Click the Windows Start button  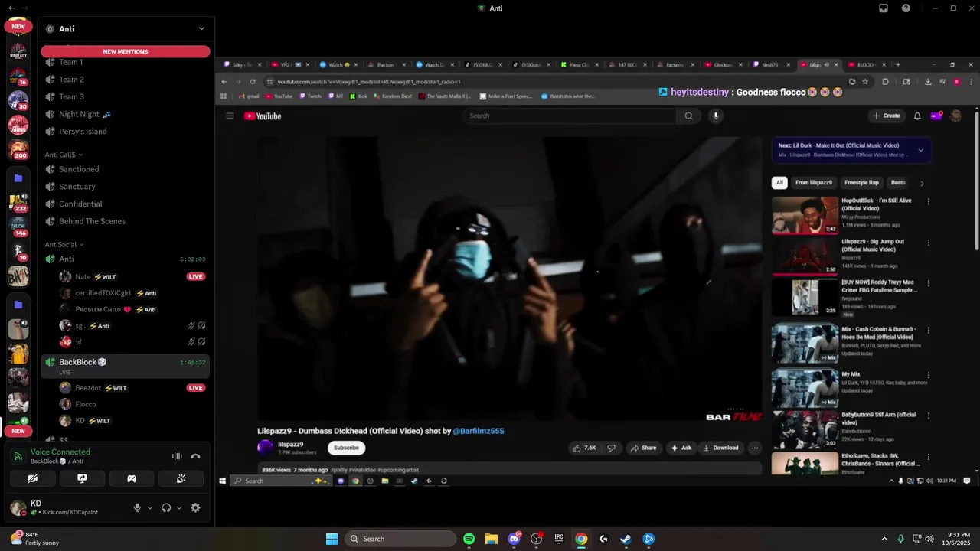click(x=332, y=539)
